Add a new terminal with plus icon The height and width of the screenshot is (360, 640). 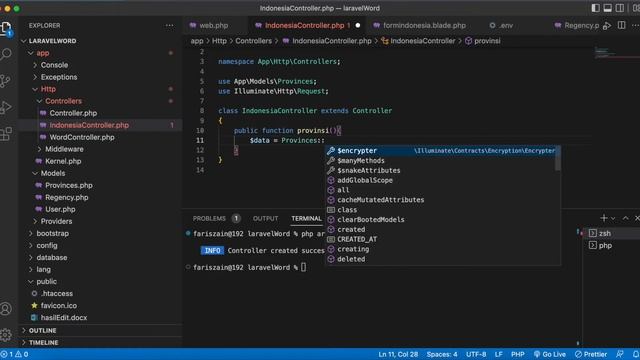pyautogui.click(x=604, y=218)
